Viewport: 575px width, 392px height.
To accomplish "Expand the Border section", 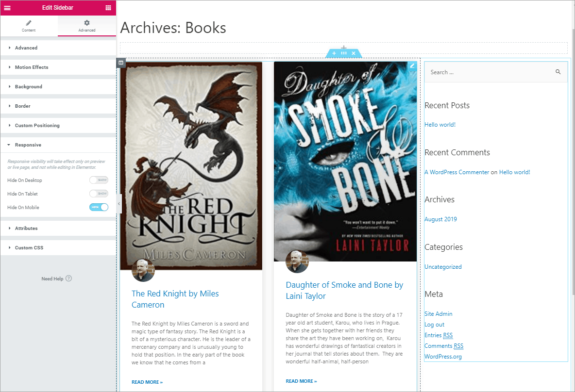I will (58, 106).
